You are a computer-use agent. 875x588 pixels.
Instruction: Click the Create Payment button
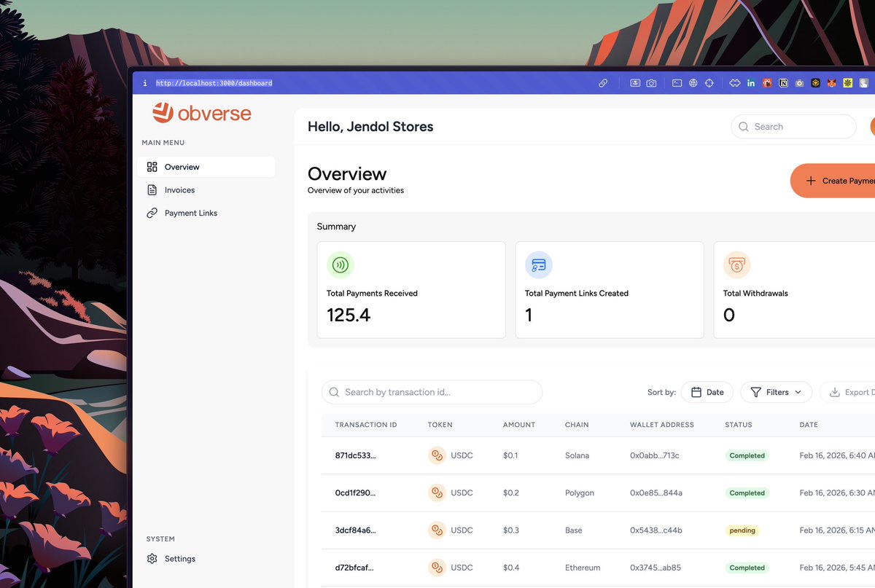tap(833, 181)
